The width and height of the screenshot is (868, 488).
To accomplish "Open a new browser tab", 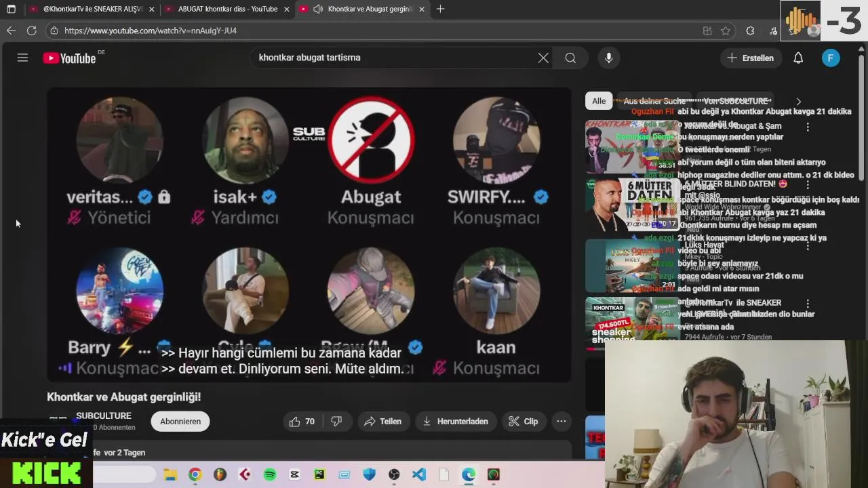I will [441, 9].
